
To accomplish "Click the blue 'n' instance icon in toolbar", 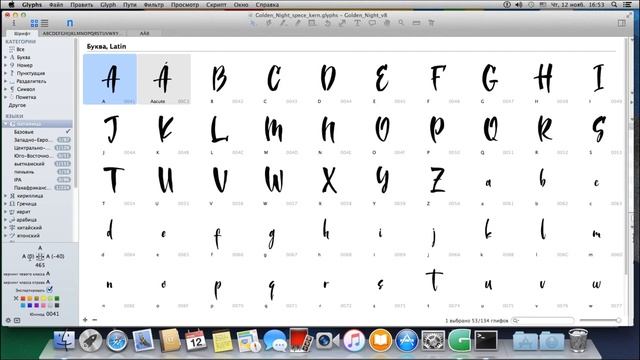I will tap(70, 23).
